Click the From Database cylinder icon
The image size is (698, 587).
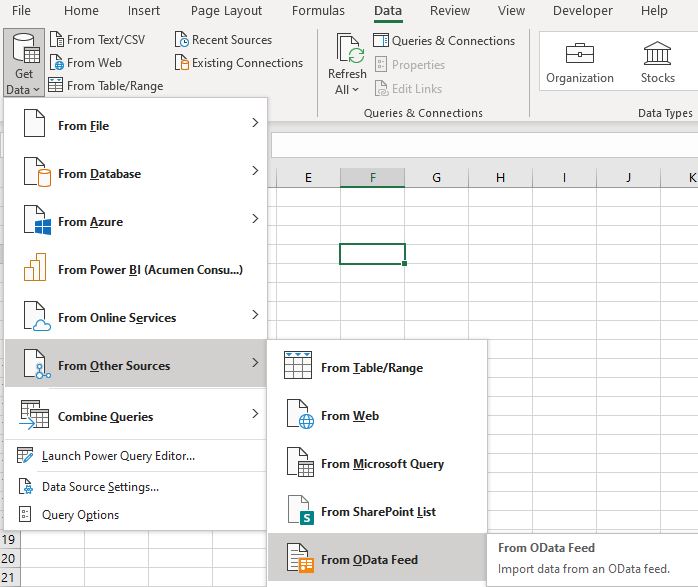pyautogui.click(x=37, y=171)
